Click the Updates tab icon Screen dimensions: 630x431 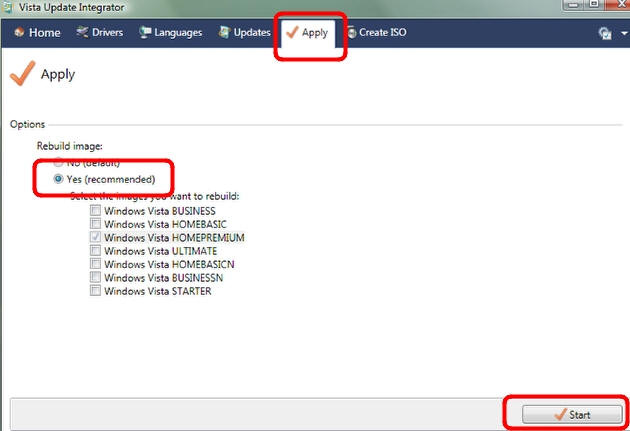225,33
